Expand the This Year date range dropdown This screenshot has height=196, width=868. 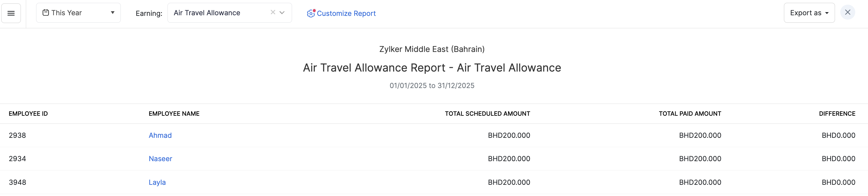point(112,13)
